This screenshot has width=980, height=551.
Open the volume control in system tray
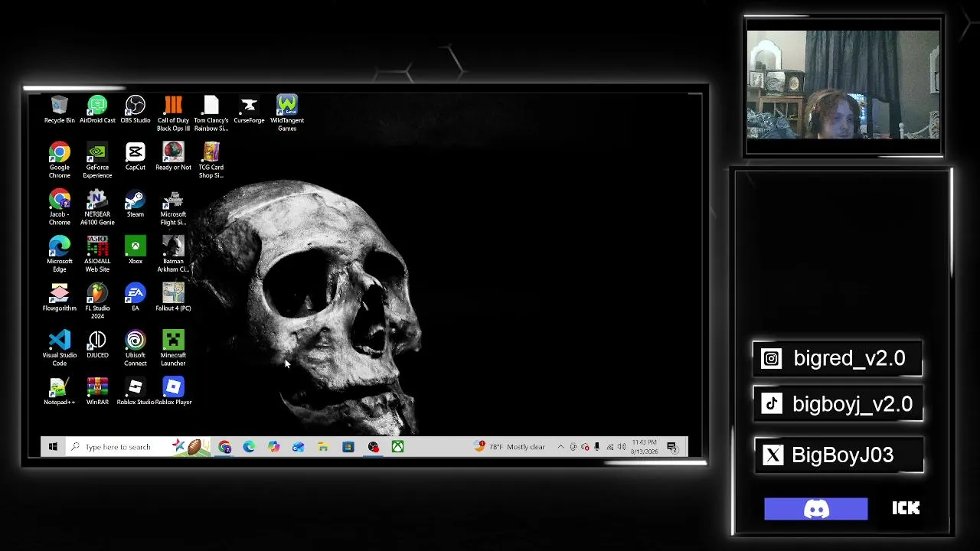click(622, 447)
